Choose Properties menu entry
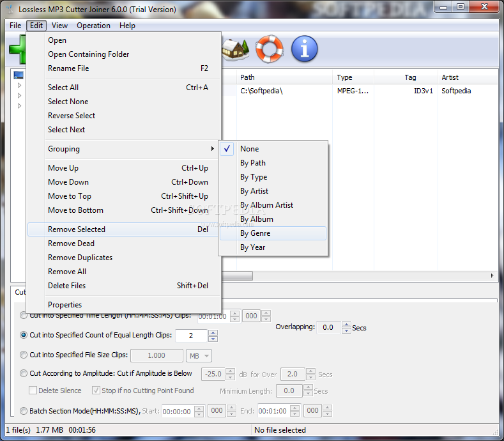Viewport: 504px width, 441px height. 124,305
